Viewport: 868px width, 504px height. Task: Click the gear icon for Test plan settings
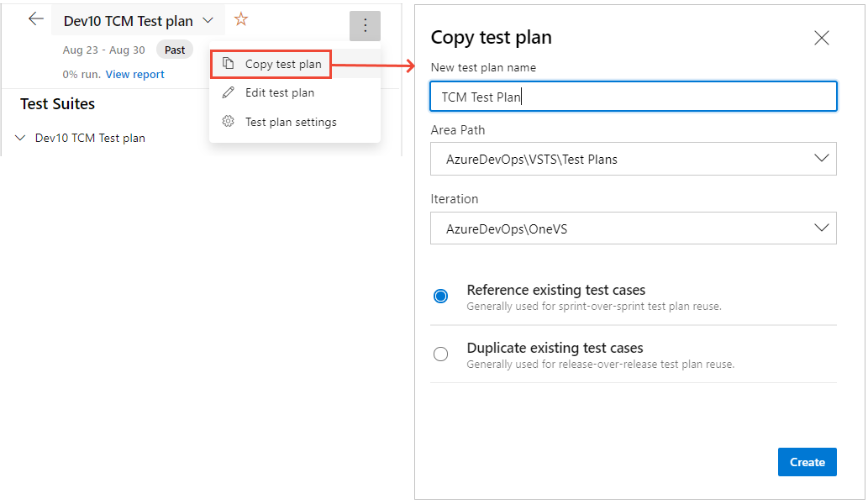click(227, 121)
